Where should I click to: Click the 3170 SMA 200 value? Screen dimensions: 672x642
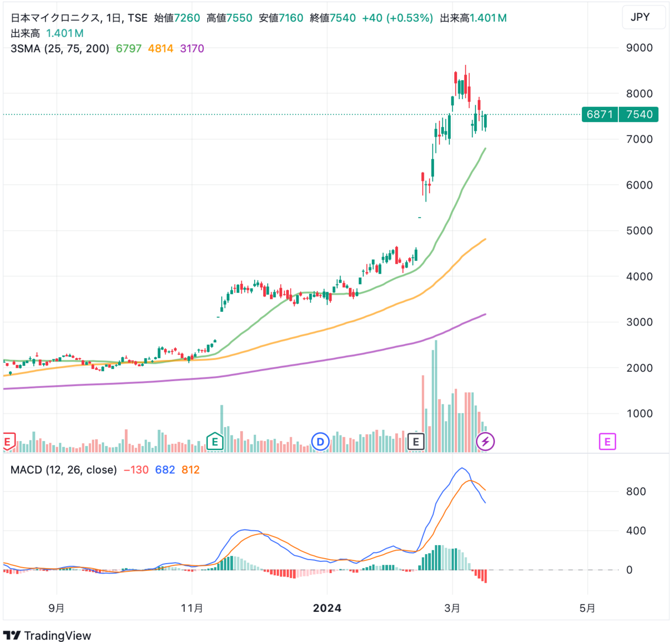pos(192,49)
